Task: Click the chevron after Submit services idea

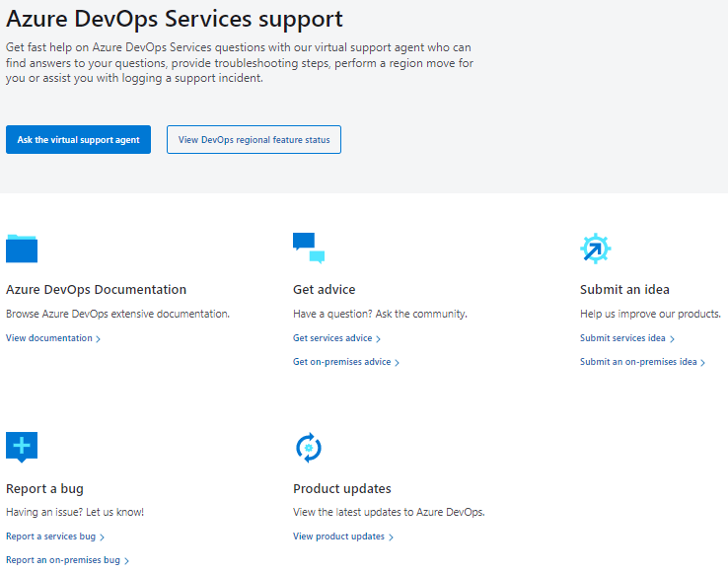Action: 672,339
